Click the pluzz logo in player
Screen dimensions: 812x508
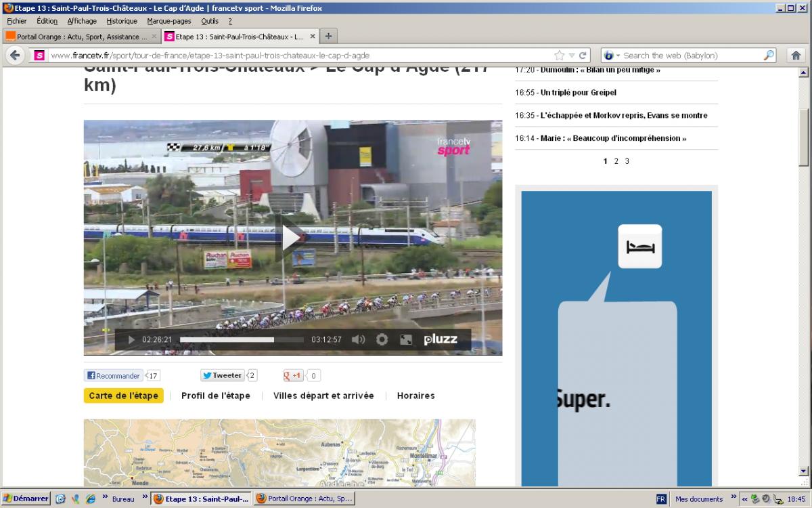point(441,340)
